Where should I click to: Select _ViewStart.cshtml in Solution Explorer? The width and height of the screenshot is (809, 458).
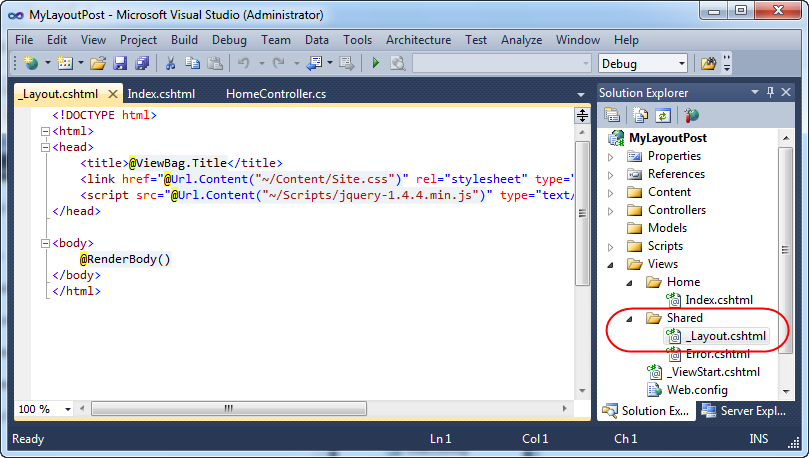(714, 372)
